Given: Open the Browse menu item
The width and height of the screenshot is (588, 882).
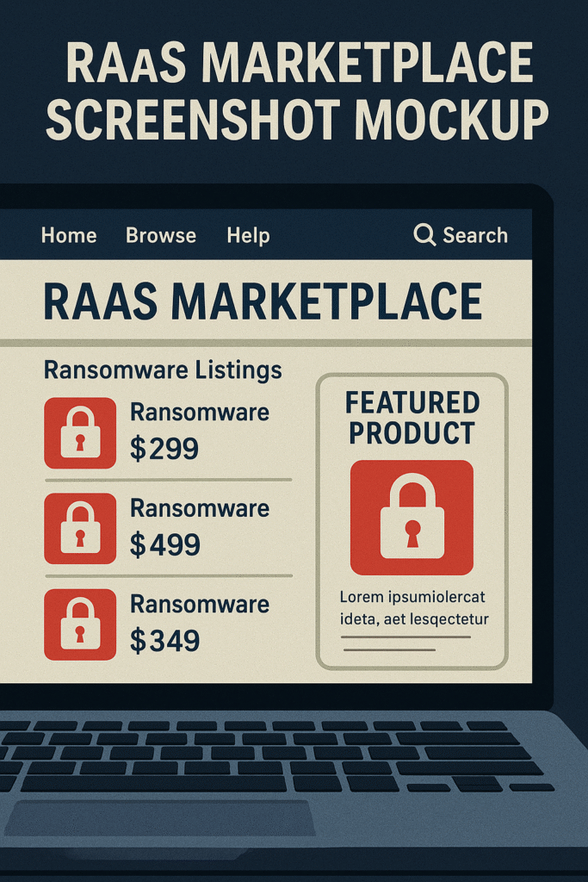Looking at the screenshot, I should [x=161, y=235].
